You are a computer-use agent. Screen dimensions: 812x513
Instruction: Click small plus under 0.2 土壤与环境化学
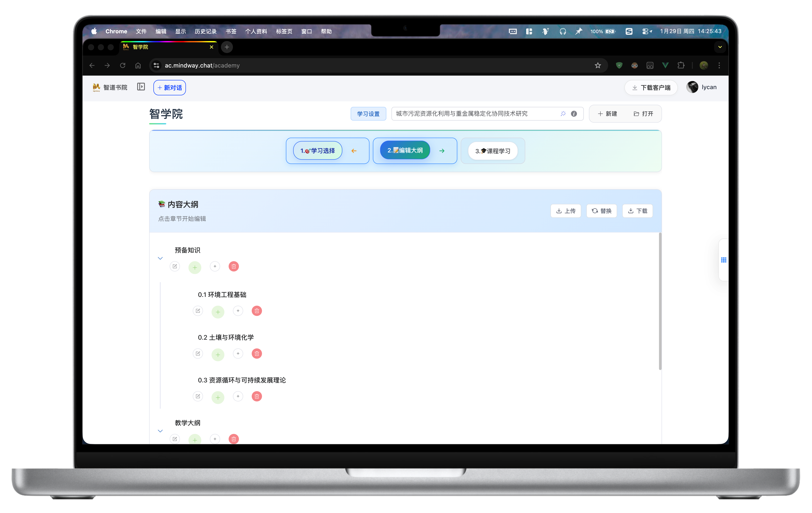[x=238, y=354]
